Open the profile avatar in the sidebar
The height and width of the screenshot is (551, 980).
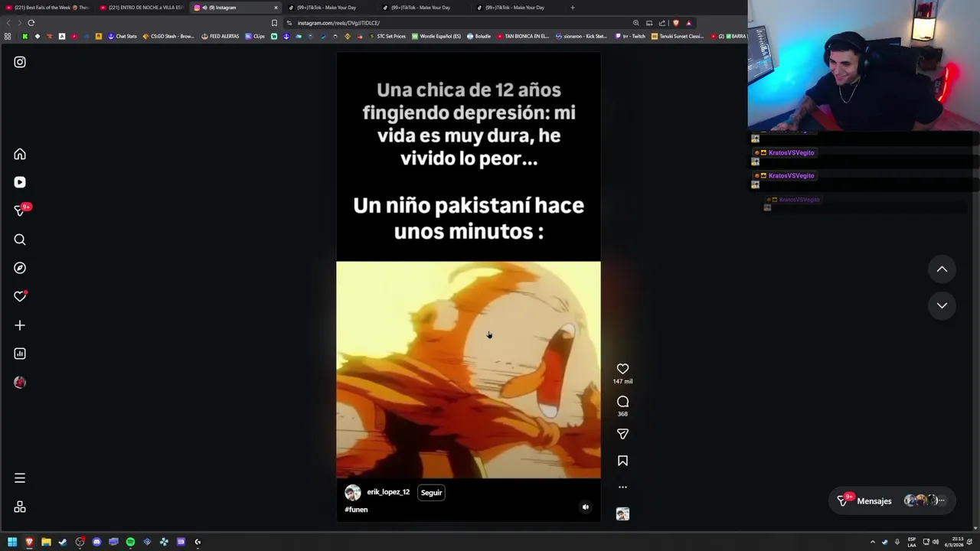click(x=20, y=382)
